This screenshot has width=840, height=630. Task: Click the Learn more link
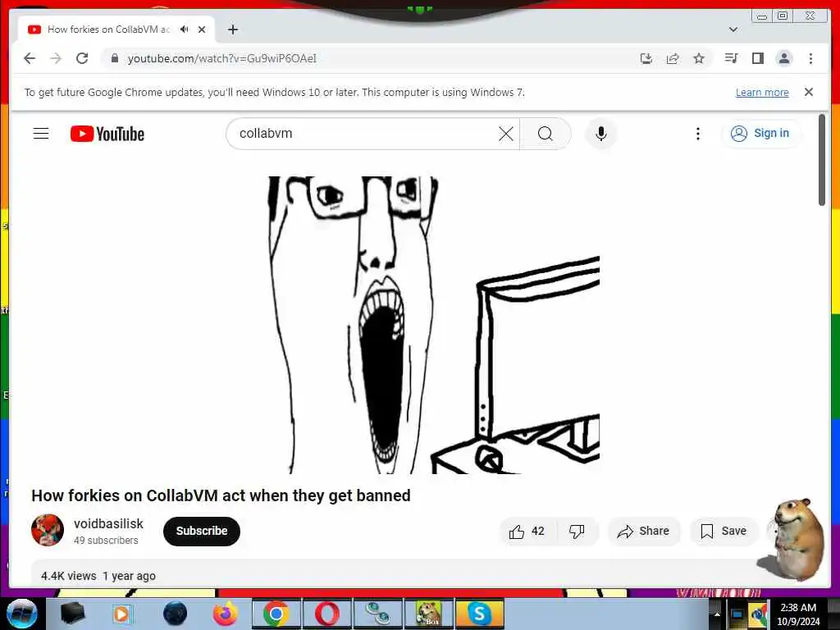[762, 92]
